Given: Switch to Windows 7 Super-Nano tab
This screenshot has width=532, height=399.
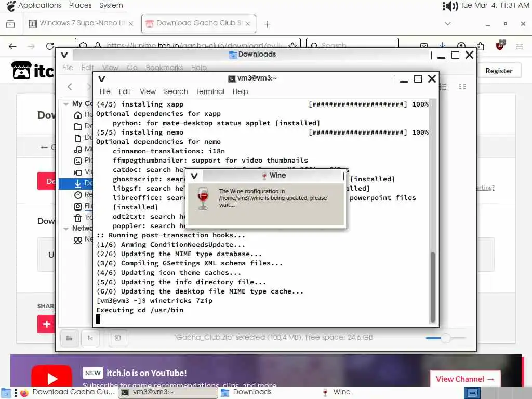Looking at the screenshot, I should (81, 23).
